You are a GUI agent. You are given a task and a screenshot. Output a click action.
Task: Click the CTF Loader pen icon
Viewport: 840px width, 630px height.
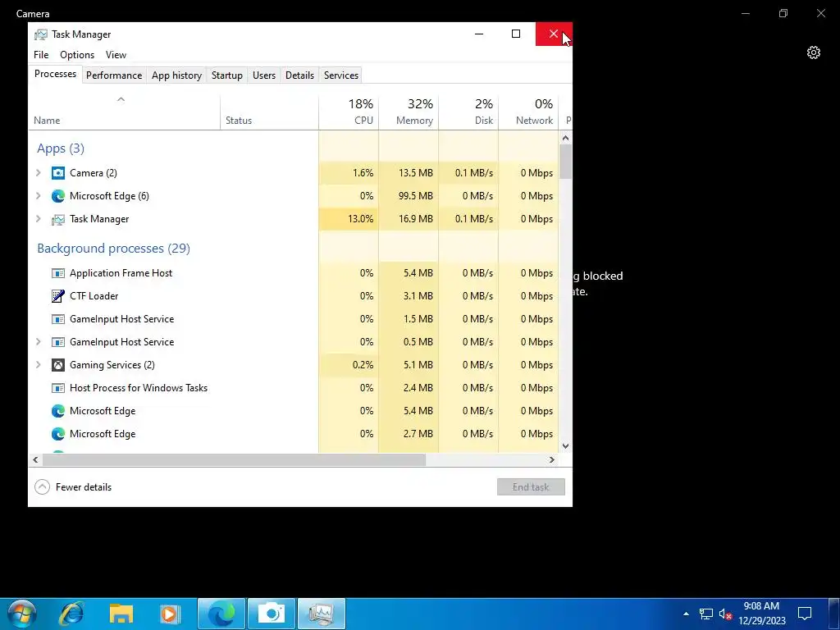click(58, 295)
